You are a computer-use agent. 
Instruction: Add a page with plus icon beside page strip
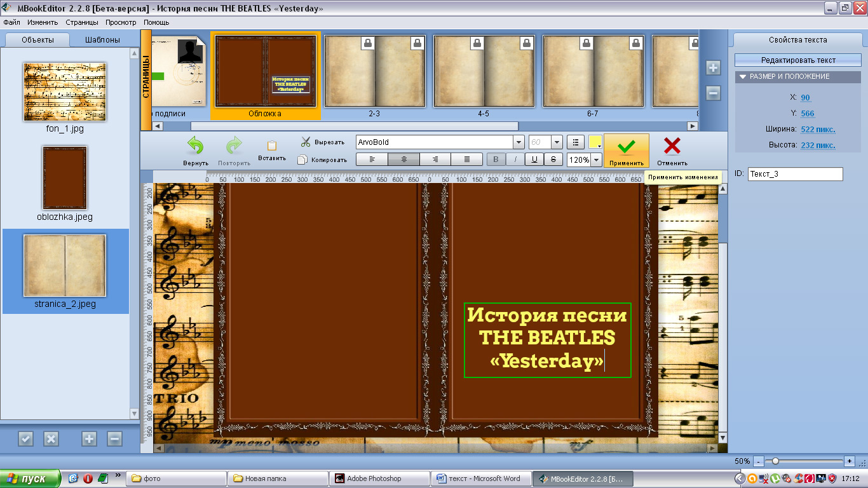coord(713,67)
